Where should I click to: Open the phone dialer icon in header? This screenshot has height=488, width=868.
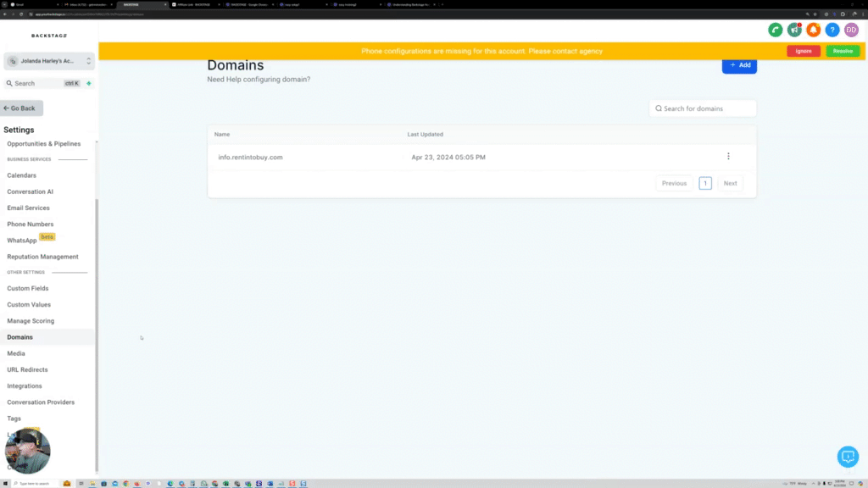[776, 30]
